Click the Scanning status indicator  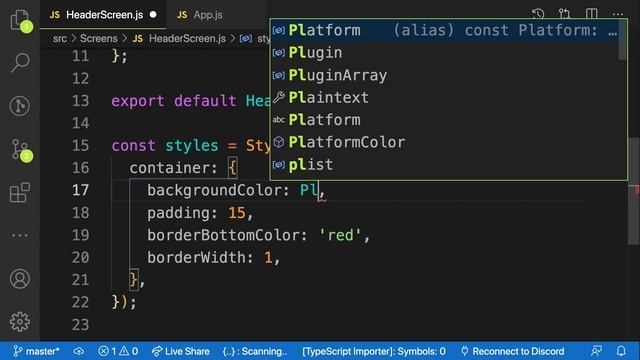(255, 351)
